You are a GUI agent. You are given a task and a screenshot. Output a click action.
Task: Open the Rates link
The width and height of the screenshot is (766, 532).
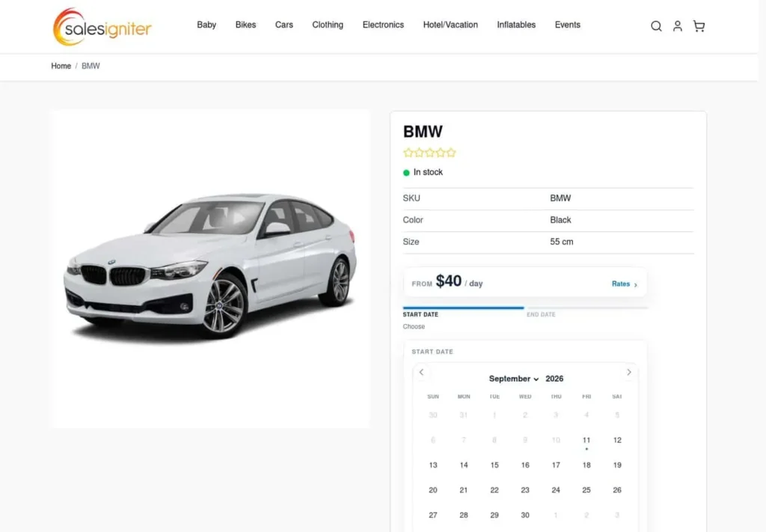click(x=625, y=284)
